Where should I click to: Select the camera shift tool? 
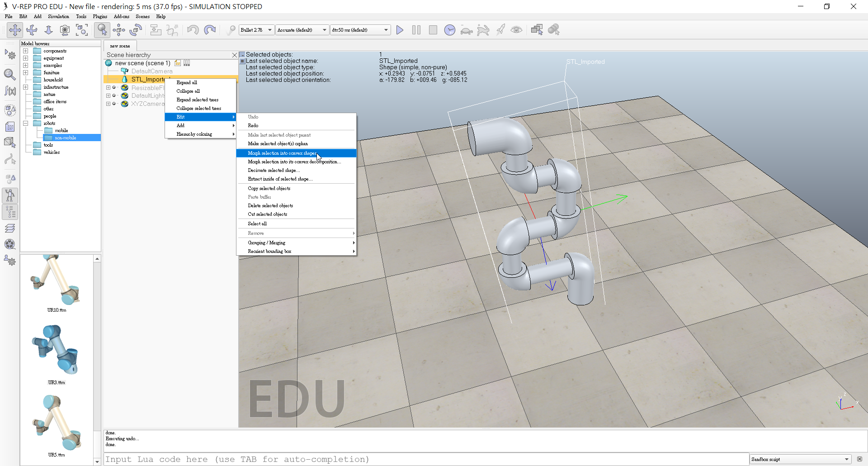pyautogui.click(x=48, y=30)
